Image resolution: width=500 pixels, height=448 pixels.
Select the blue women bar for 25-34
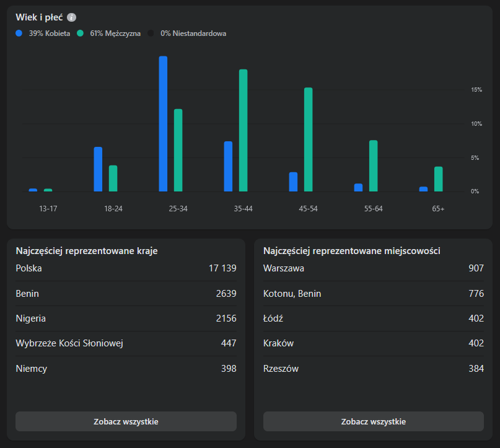point(163,124)
